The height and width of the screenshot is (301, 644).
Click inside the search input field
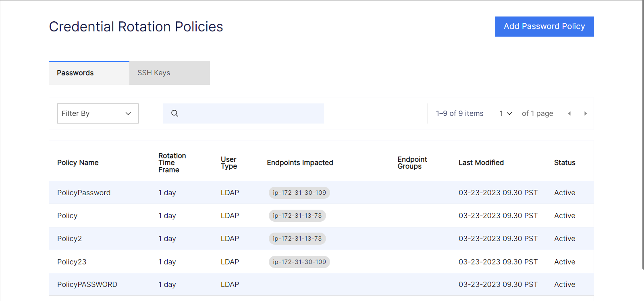tap(250, 113)
